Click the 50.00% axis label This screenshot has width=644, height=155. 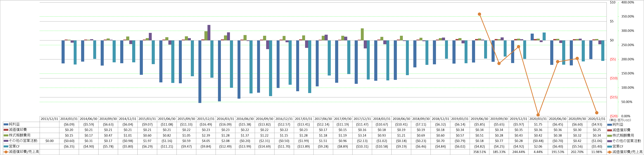(627, 102)
